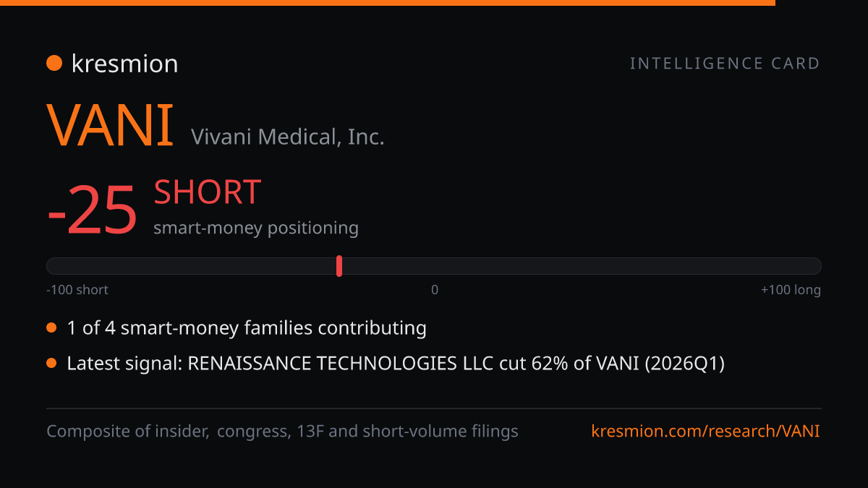Click the red marker on positioning bar
This screenshot has width=868, height=488.
[339, 266]
